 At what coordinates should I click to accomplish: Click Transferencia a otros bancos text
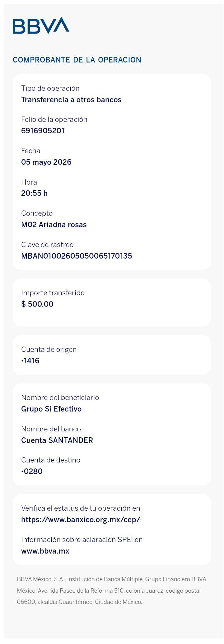pyautogui.click(x=71, y=99)
